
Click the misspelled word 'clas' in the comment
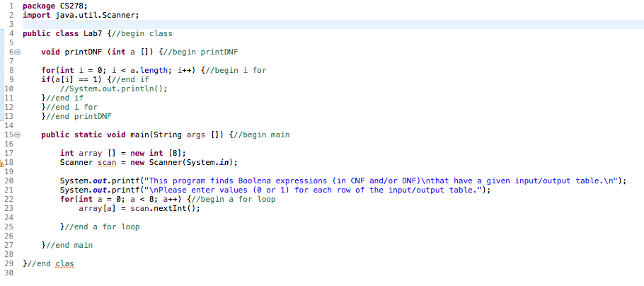tap(64, 263)
